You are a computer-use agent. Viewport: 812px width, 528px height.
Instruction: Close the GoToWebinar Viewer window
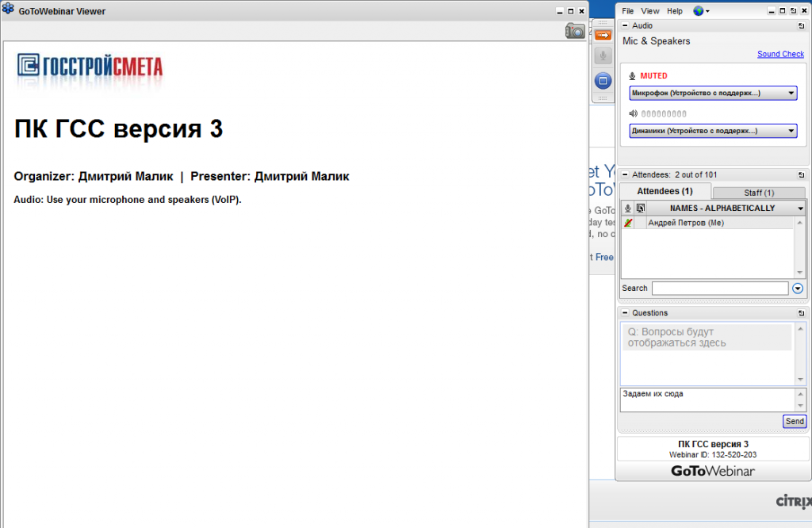[581, 11]
